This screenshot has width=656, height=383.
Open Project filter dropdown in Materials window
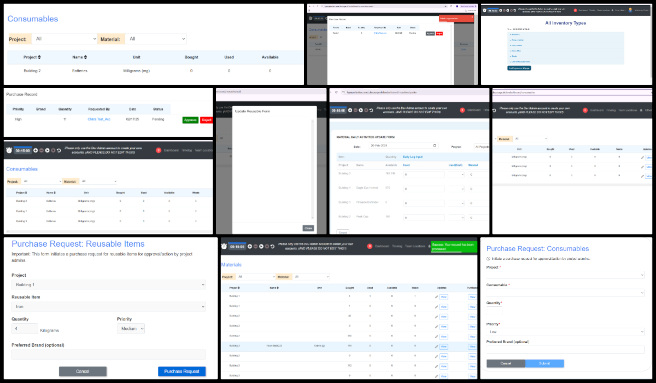(255, 277)
